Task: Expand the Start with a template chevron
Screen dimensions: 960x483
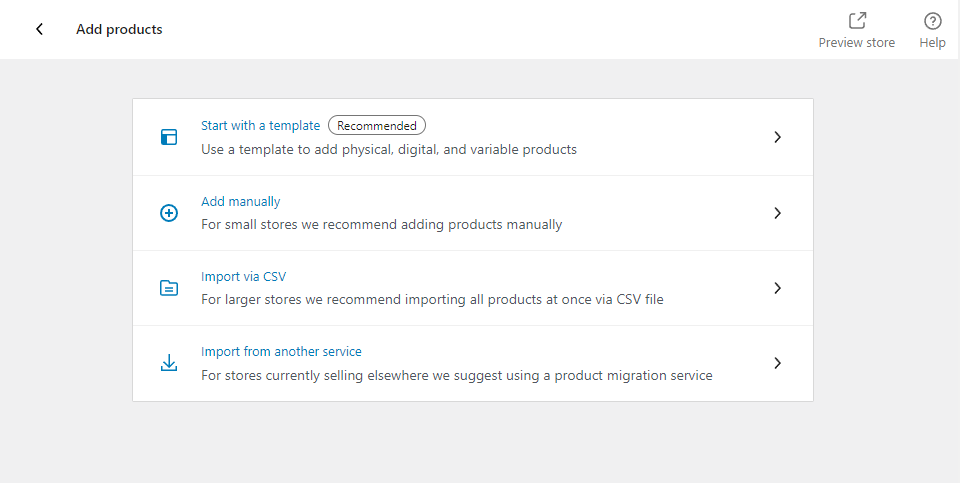Action: click(x=778, y=137)
